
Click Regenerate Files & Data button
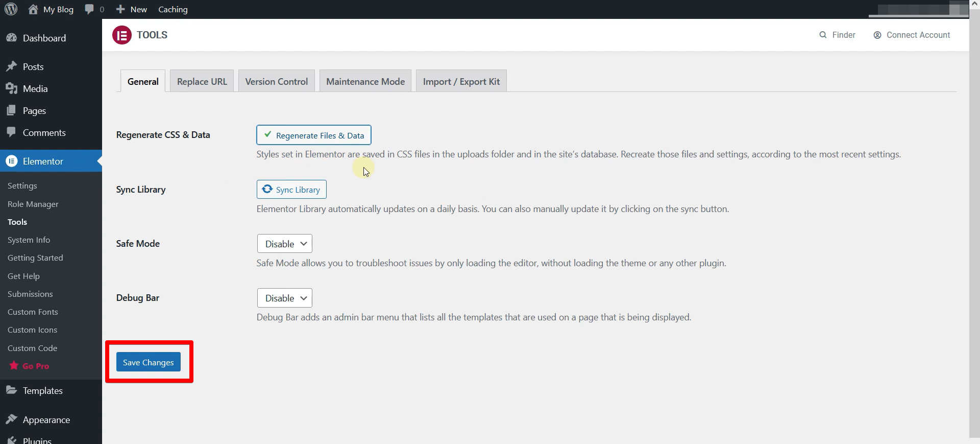pos(314,135)
